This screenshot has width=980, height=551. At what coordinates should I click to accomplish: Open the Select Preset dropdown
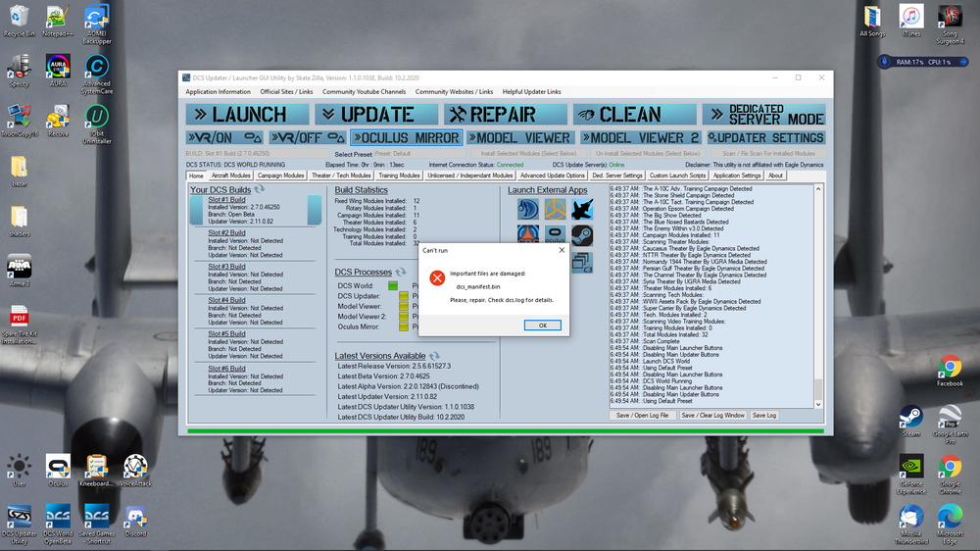coord(418,154)
